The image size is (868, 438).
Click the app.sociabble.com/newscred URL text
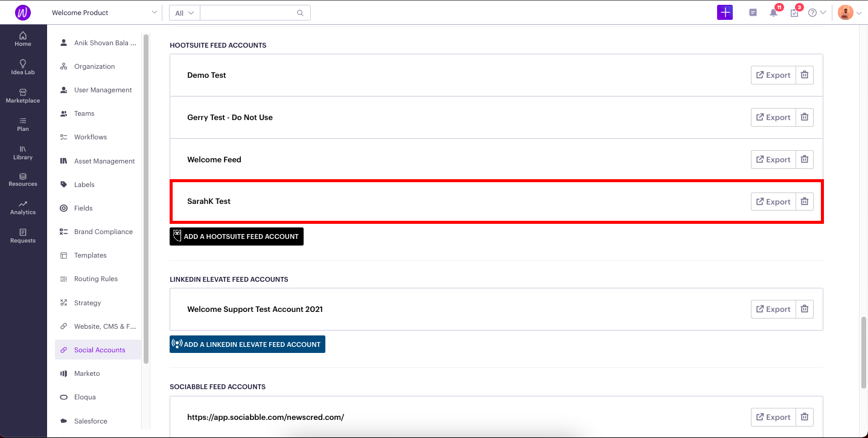[x=266, y=417]
